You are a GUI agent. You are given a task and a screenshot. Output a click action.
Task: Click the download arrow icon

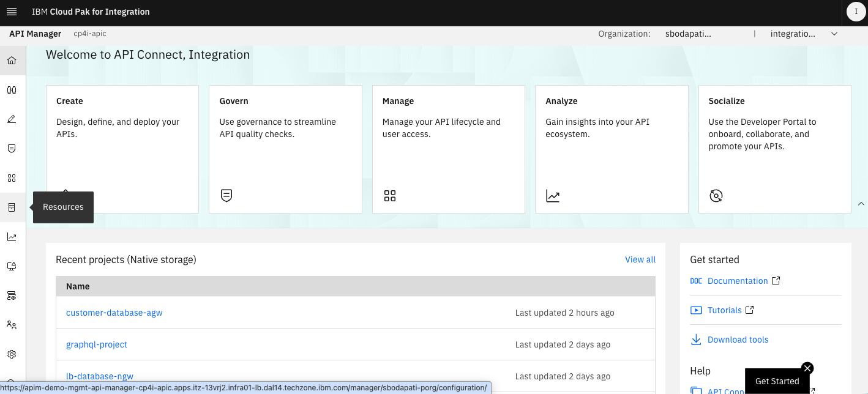696,340
